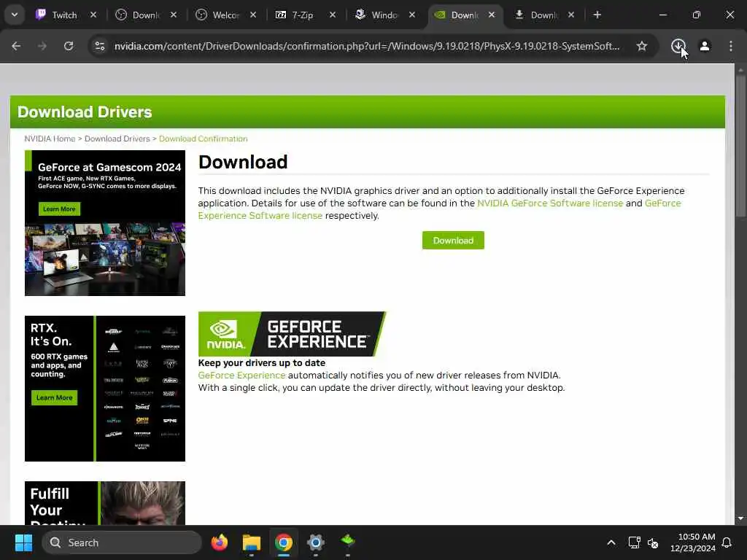This screenshot has width=747, height=560.
Task: Open File Explorer from the taskbar
Action: pyautogui.click(x=252, y=542)
